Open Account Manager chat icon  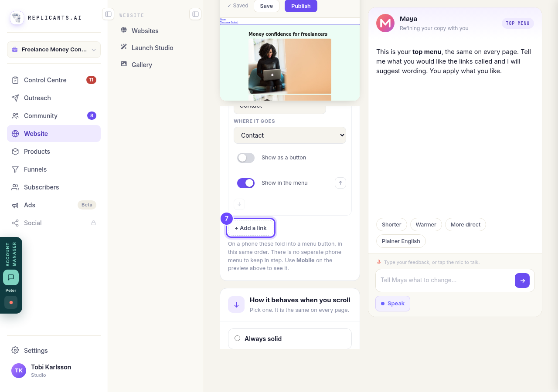[x=11, y=277]
